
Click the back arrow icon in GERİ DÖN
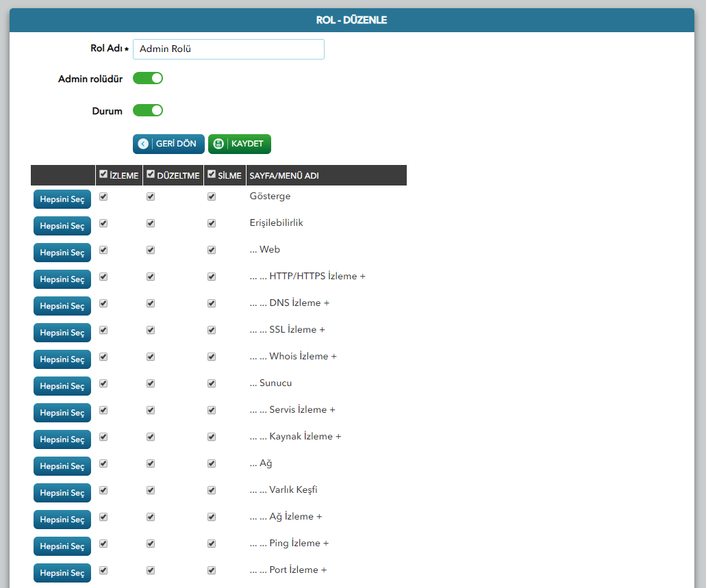(143, 144)
